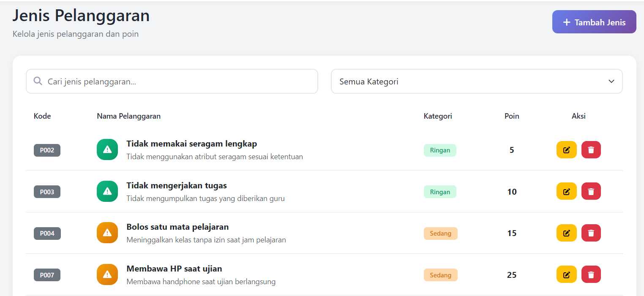The width and height of the screenshot is (644, 296).
Task: Click Sedang badge in P007 row
Action: click(440, 275)
